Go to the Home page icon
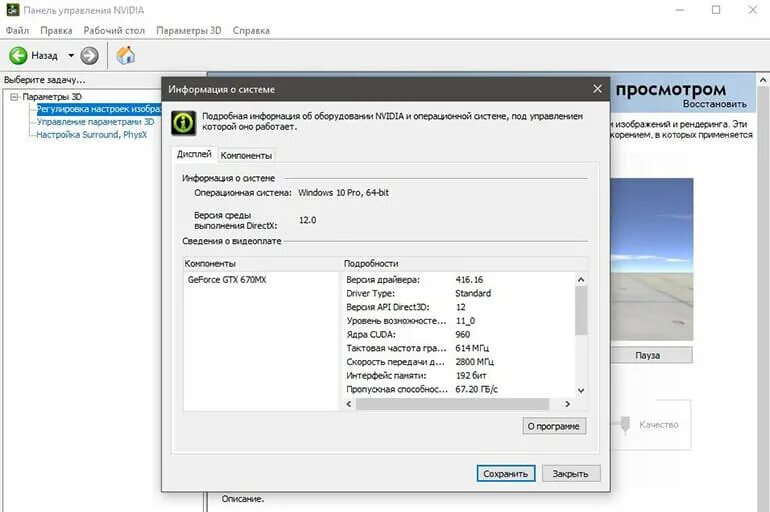The width and height of the screenshot is (770, 512). point(126,55)
